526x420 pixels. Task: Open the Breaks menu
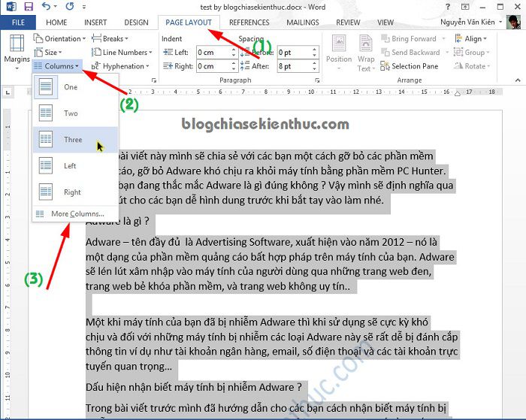(x=110, y=38)
